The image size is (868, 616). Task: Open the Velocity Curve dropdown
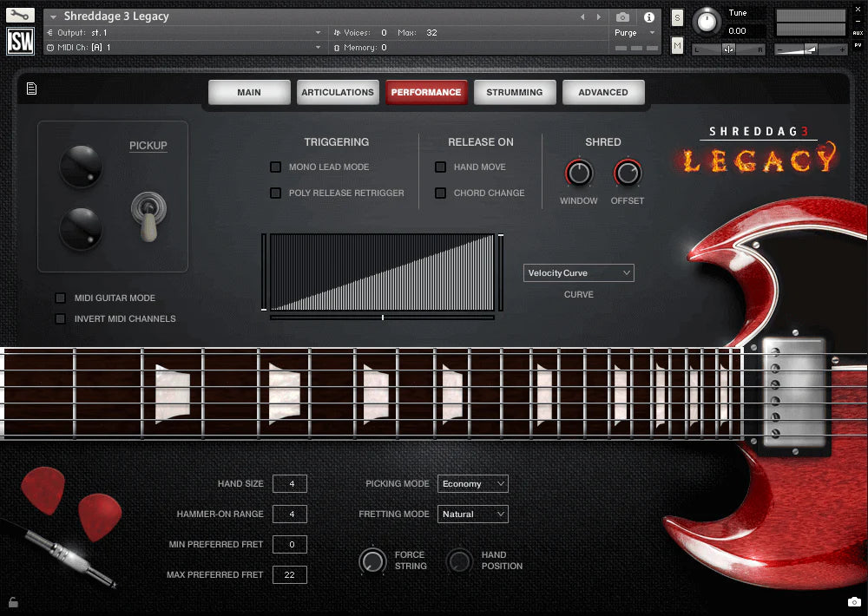[x=578, y=272]
